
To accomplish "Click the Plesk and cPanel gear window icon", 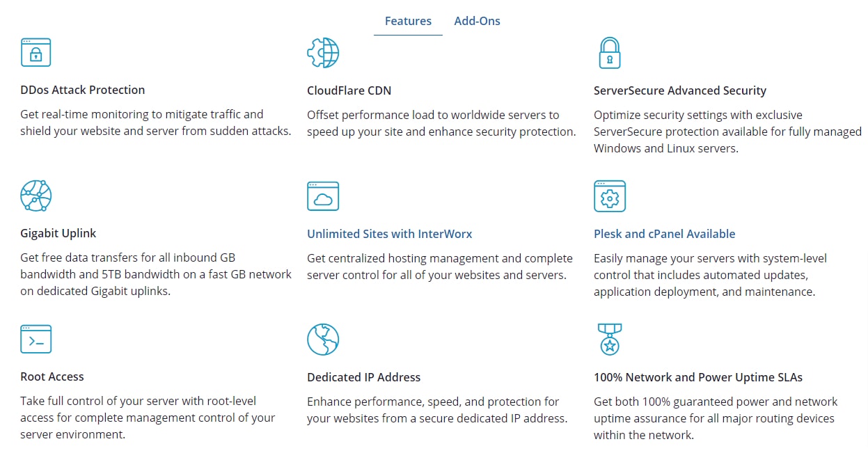I will [610, 196].
